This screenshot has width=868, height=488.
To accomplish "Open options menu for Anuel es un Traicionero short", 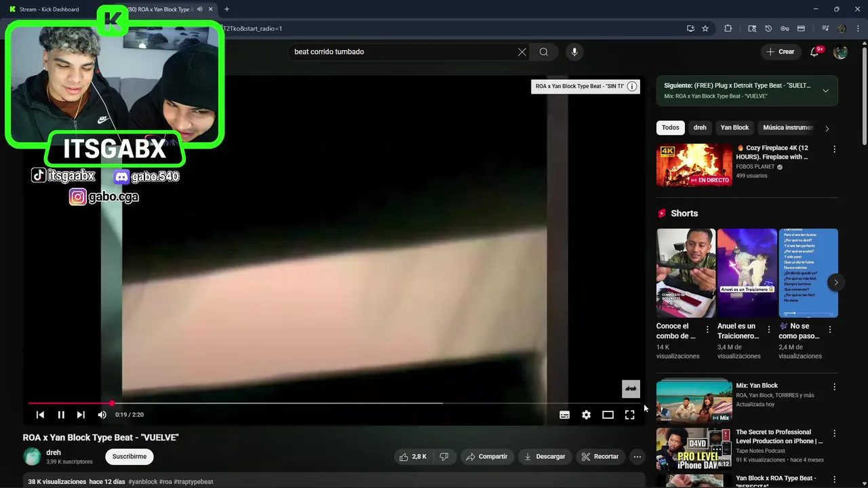I will [768, 329].
